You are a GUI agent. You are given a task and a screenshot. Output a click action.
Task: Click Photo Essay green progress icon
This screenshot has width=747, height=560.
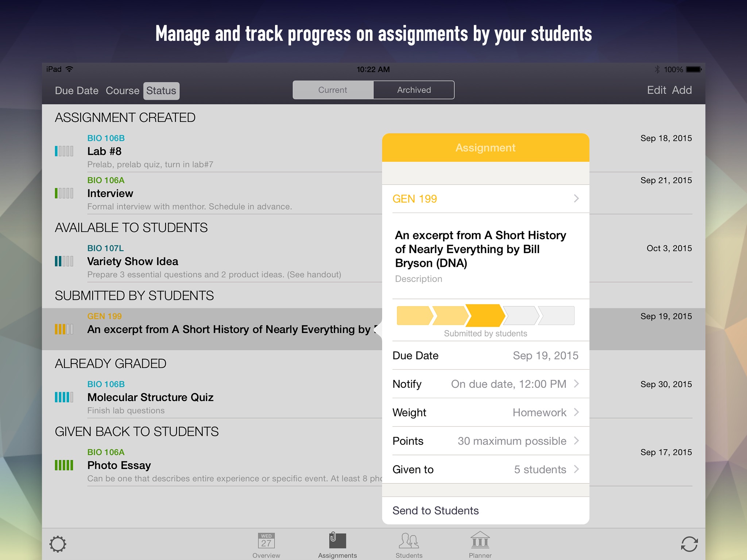pos(64,465)
